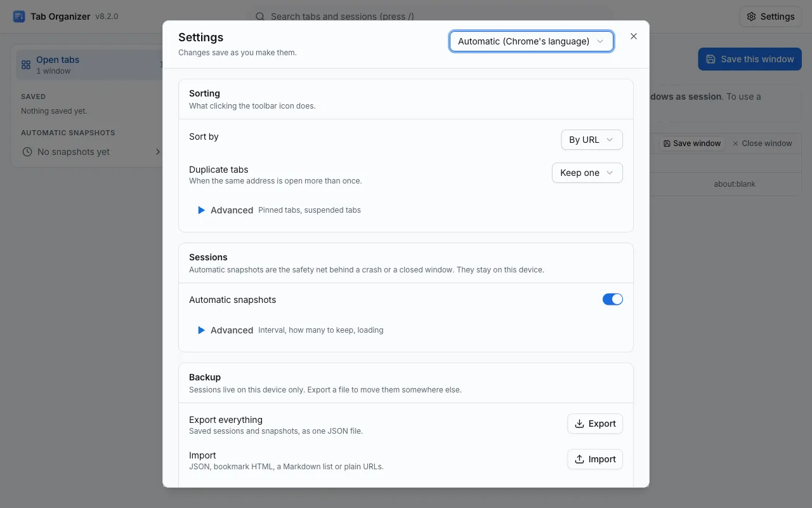Expand Advanced for snapshot interval settings
Screen dimensions: 812x508
coord(291,330)
